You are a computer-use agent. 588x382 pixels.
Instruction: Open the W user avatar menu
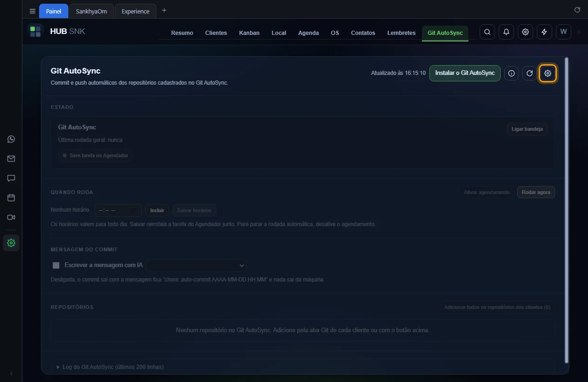click(x=563, y=32)
